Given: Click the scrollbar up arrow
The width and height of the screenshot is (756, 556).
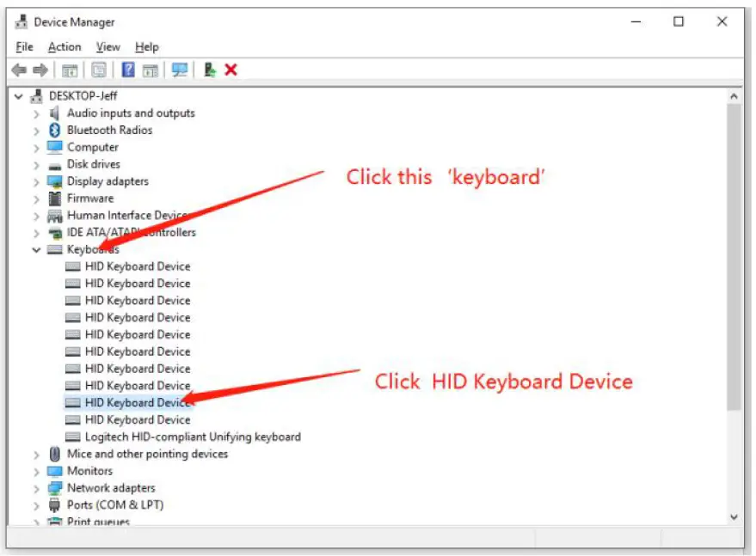Looking at the screenshot, I should (x=734, y=96).
